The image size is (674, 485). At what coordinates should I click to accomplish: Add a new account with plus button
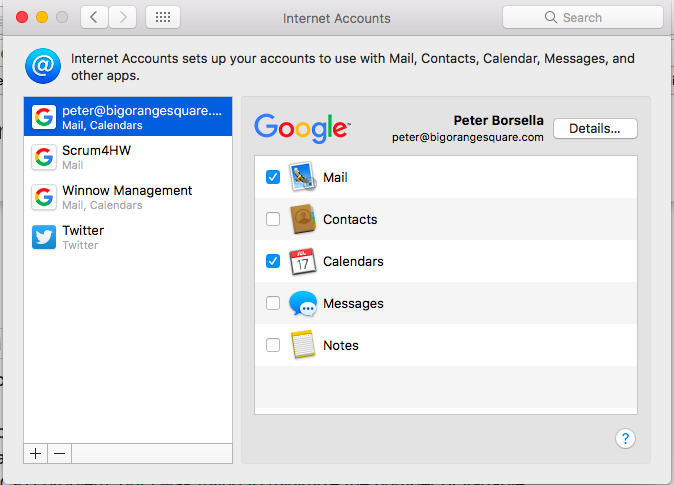[x=36, y=453]
